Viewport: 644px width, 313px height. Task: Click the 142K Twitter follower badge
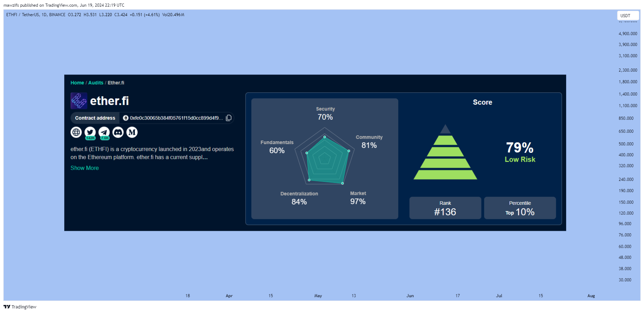pyautogui.click(x=91, y=138)
